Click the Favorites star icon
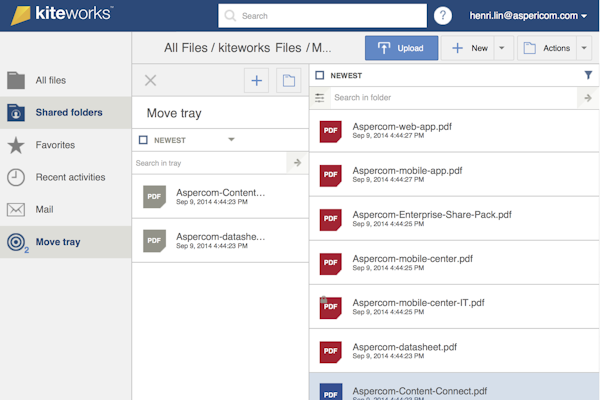600x400 pixels. (16, 145)
